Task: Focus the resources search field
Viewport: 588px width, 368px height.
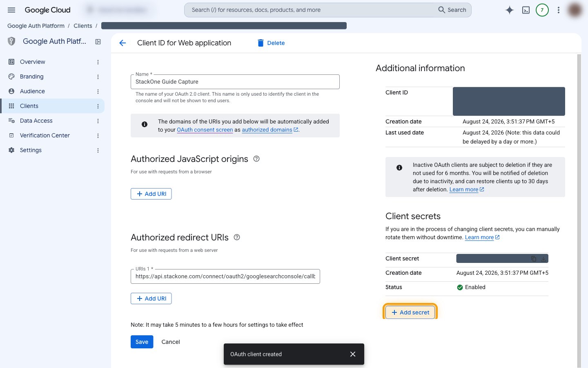Action: (x=309, y=10)
